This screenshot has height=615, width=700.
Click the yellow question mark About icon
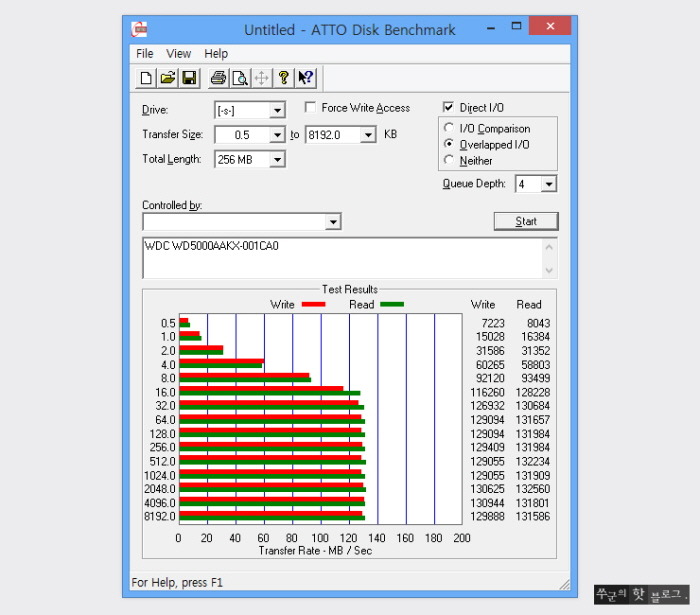(283, 78)
